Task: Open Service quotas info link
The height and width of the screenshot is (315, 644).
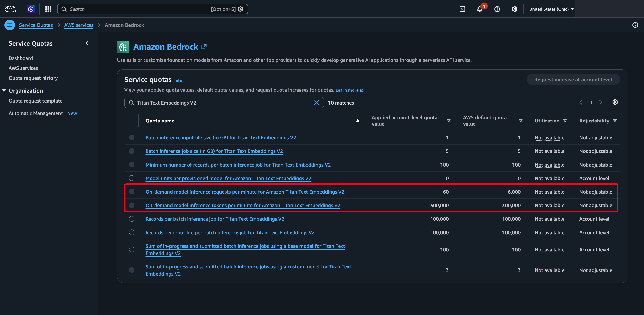Action: point(178,80)
